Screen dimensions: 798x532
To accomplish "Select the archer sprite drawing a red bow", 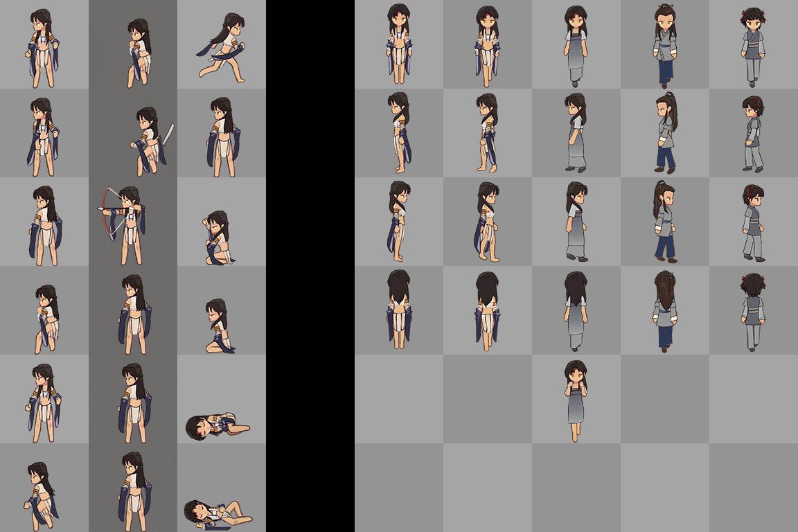I will [122, 226].
